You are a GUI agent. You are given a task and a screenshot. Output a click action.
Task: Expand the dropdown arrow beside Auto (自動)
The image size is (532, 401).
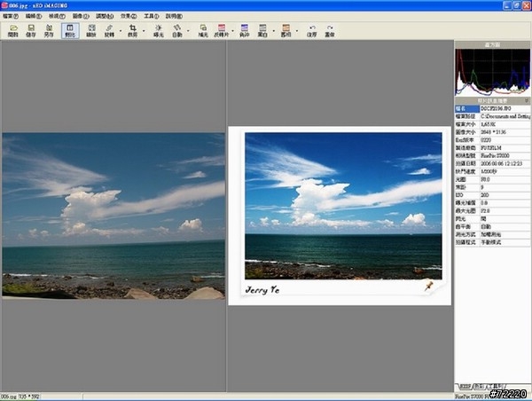(x=189, y=31)
